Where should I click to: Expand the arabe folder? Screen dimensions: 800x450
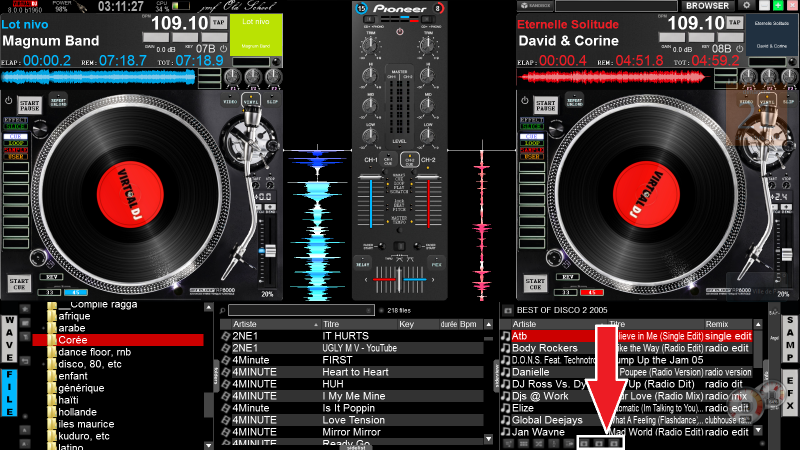pyautogui.click(x=44, y=328)
